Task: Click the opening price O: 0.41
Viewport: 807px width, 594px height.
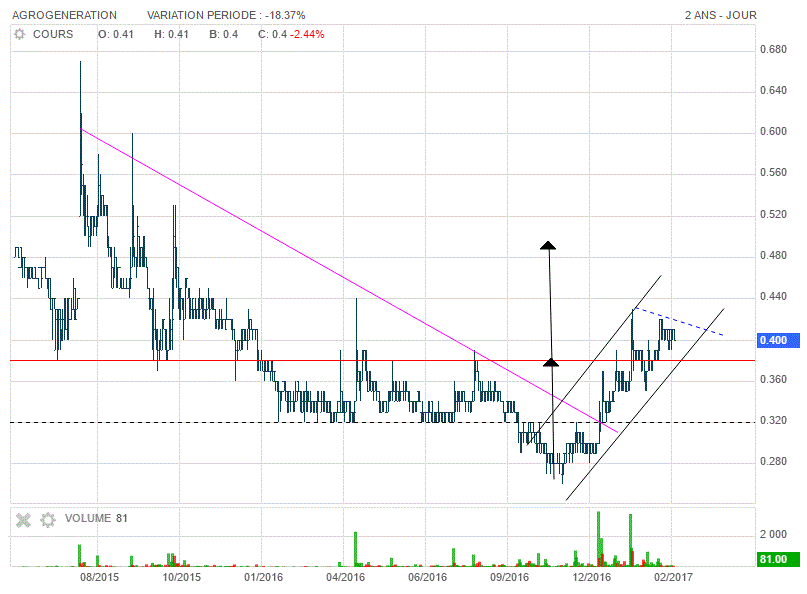Action: [x=116, y=34]
